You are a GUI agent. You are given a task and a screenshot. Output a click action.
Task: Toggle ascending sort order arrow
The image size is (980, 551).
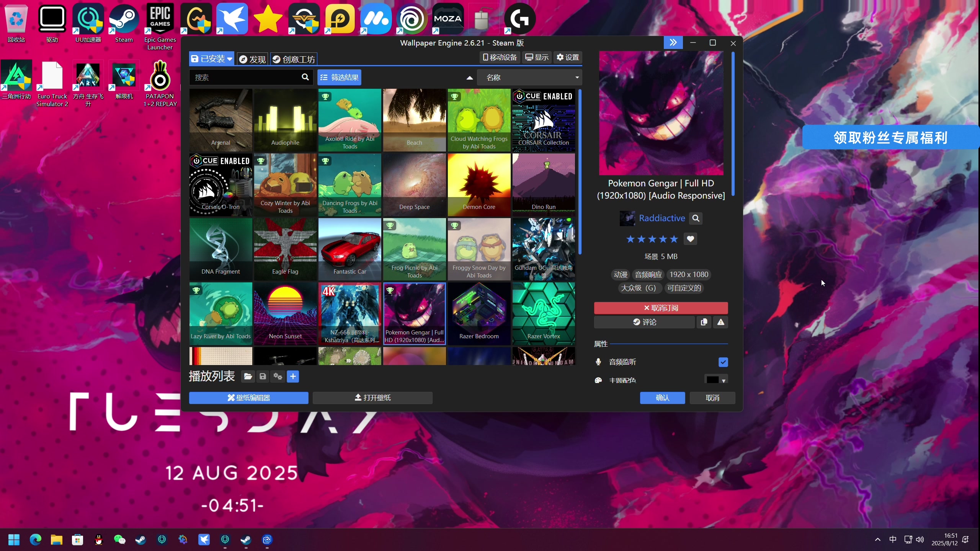pyautogui.click(x=470, y=78)
